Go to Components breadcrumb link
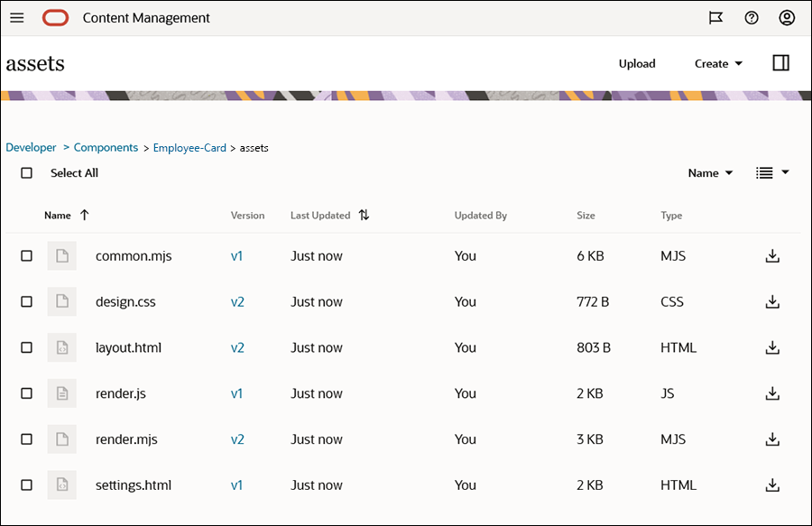 click(x=106, y=148)
